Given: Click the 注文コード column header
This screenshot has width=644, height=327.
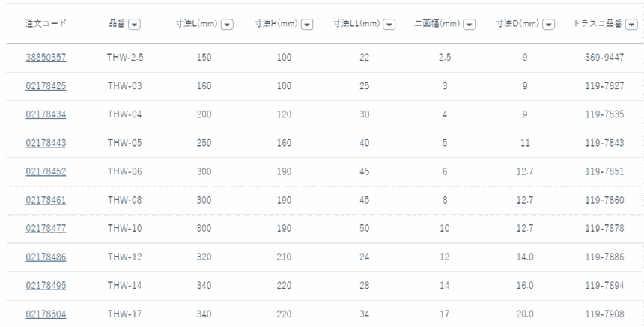Looking at the screenshot, I should (46, 25).
